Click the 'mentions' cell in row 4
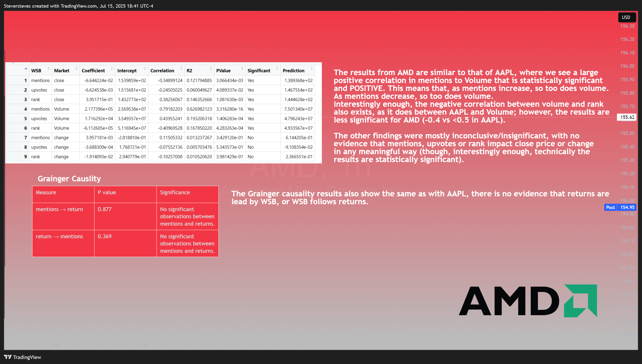This screenshot has width=642, height=364. pos(40,109)
